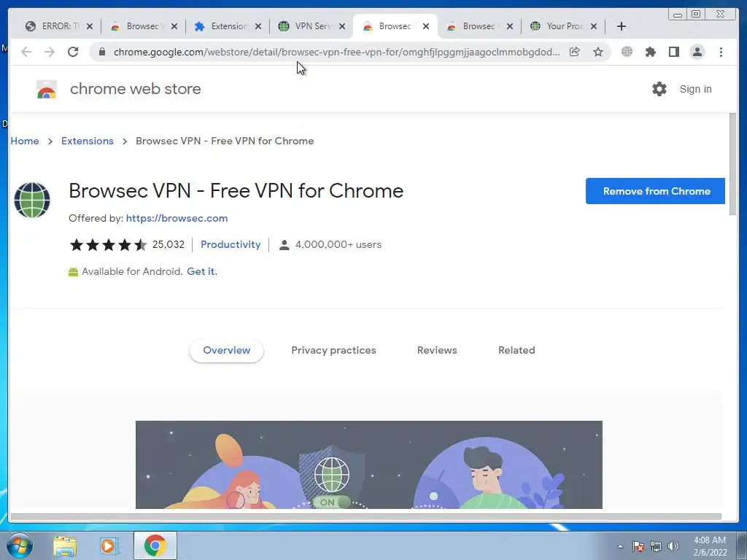Launch Windows Media Player from taskbar
The width and height of the screenshot is (747, 560).
pos(108,546)
